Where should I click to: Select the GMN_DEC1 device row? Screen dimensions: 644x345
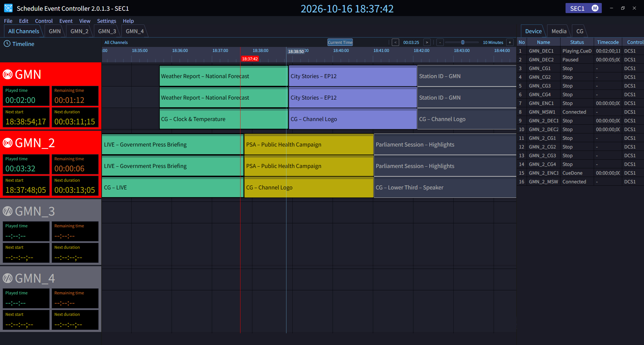click(580, 51)
